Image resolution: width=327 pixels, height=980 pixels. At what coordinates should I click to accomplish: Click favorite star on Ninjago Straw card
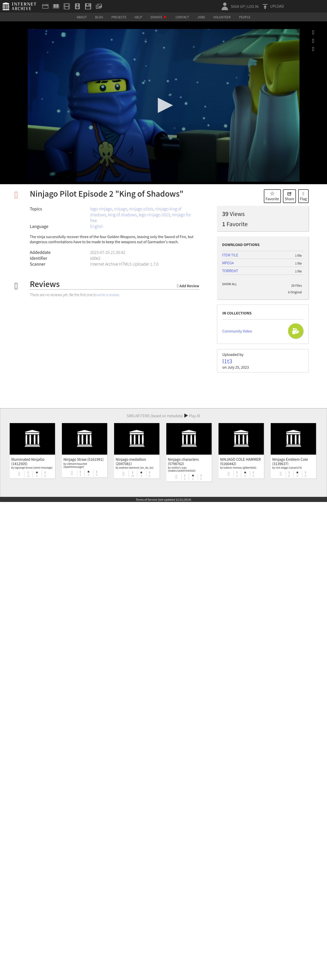[88, 472]
